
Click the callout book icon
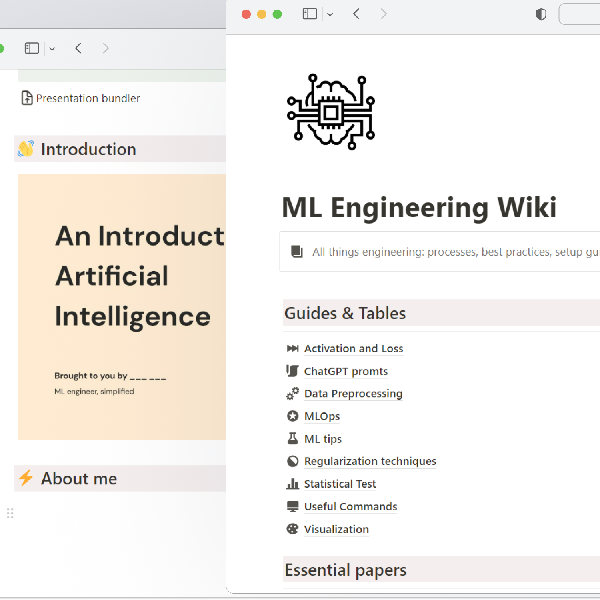coord(297,251)
